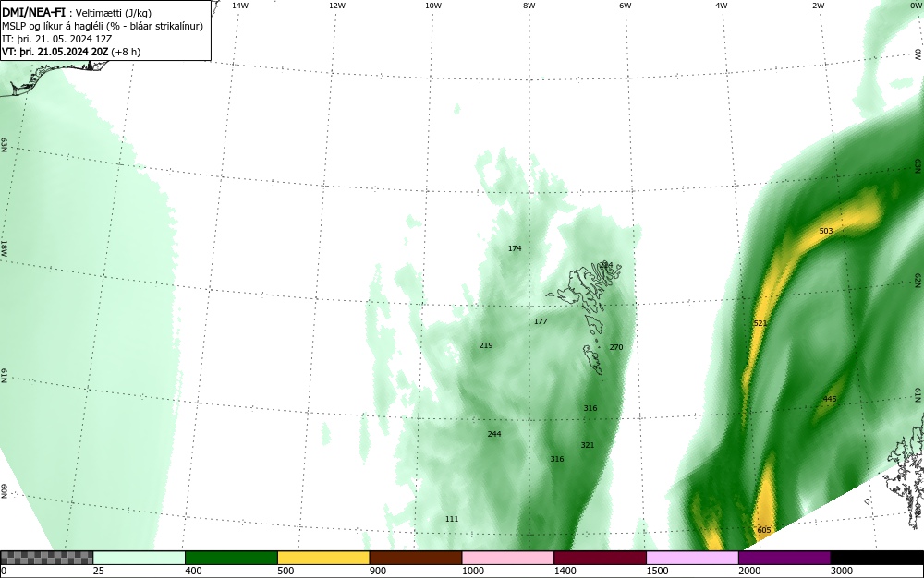Screen dimensions: 924x578
Task: Click the 2W longitude label
Action: click(x=818, y=6)
